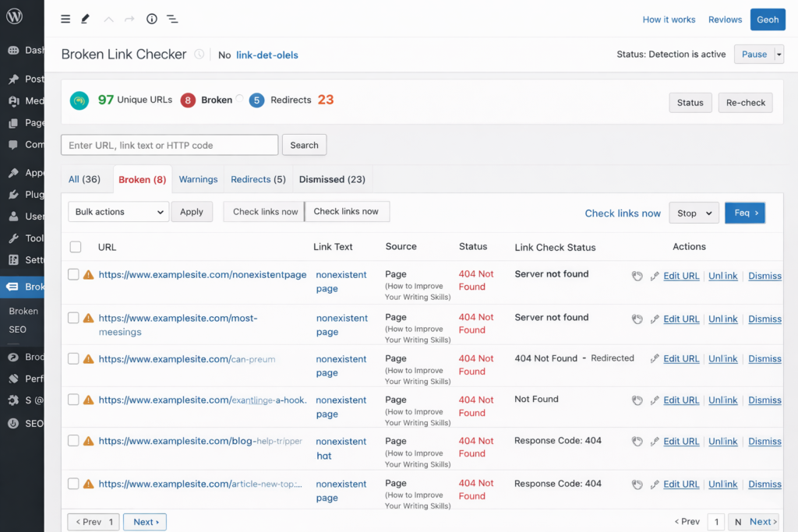
Task: Click the globe recheck icon on the first broken link
Action: [x=637, y=276]
